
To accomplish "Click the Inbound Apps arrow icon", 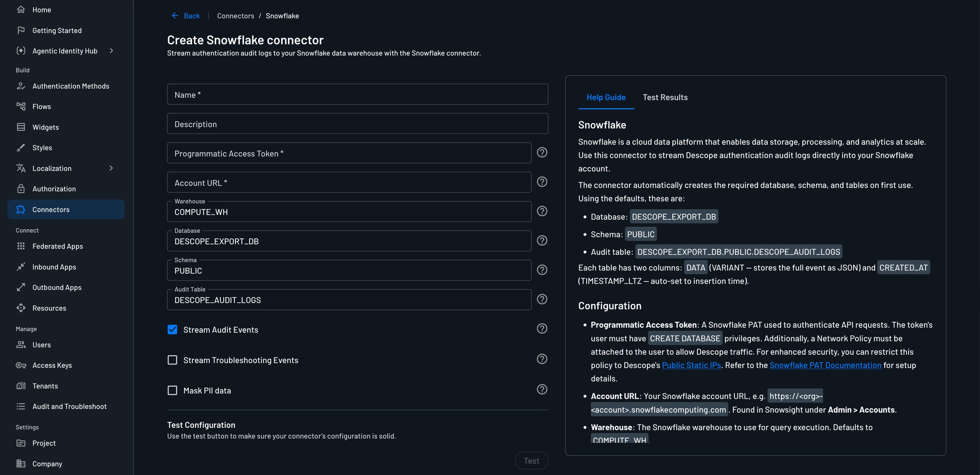I will tap(21, 267).
